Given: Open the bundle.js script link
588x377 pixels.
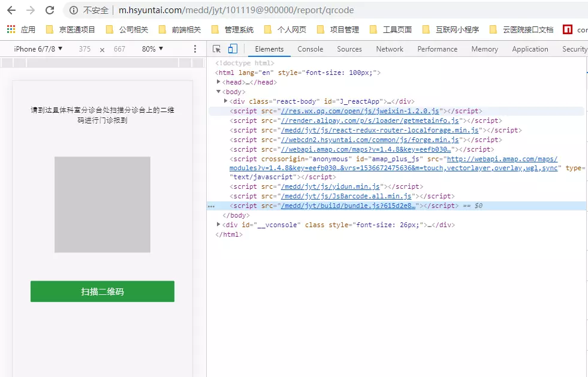Looking at the screenshot, I should click(x=348, y=206).
